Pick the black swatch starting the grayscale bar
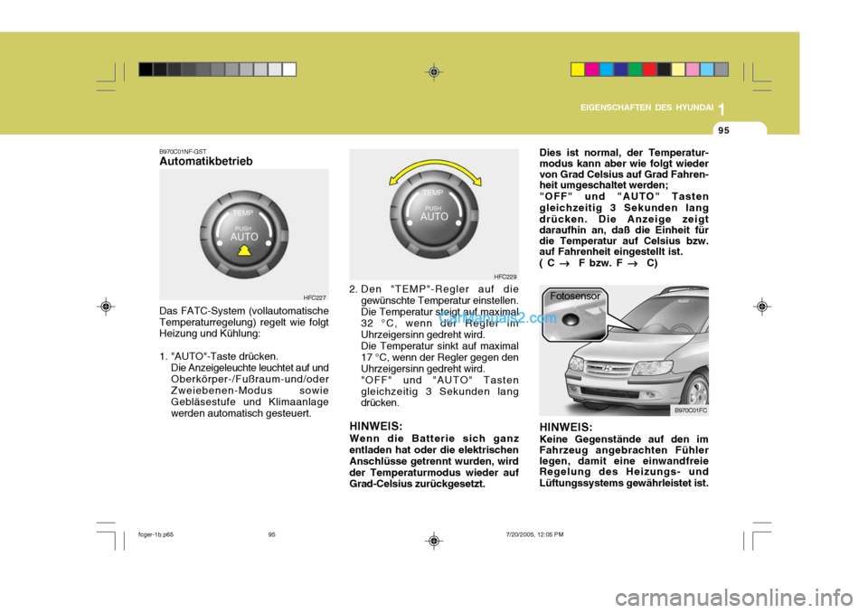 tap(146, 70)
